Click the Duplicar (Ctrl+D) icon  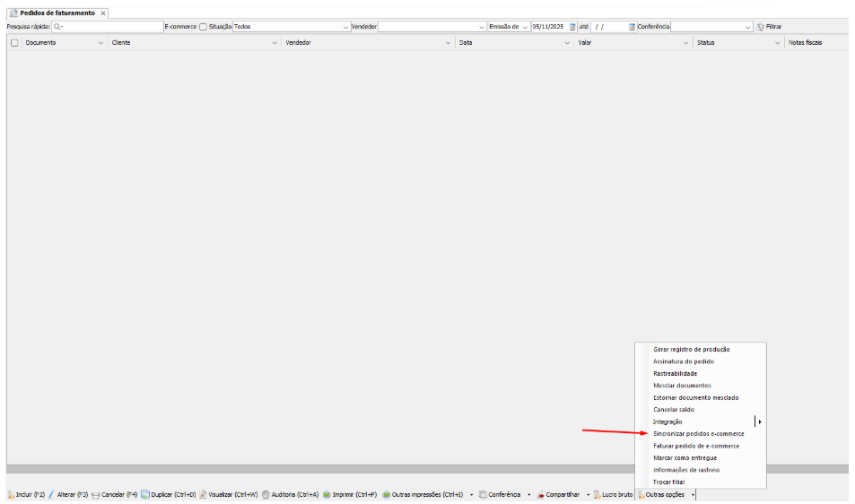tap(145, 494)
